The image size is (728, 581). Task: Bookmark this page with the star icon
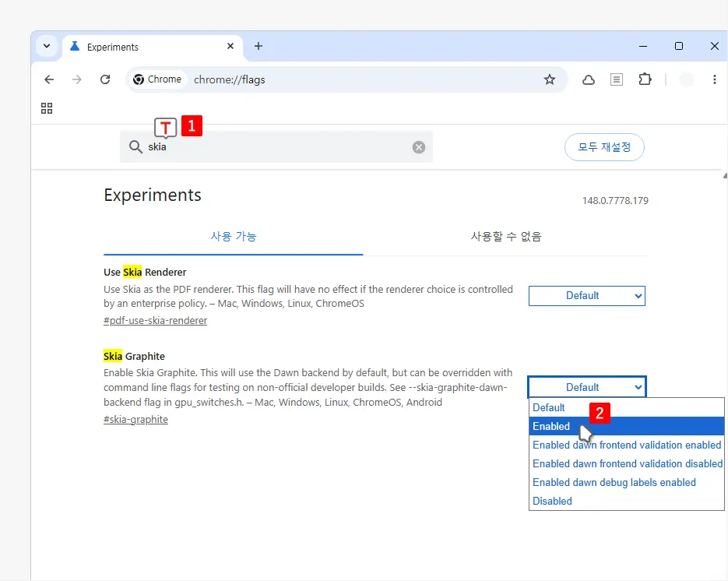(550, 79)
